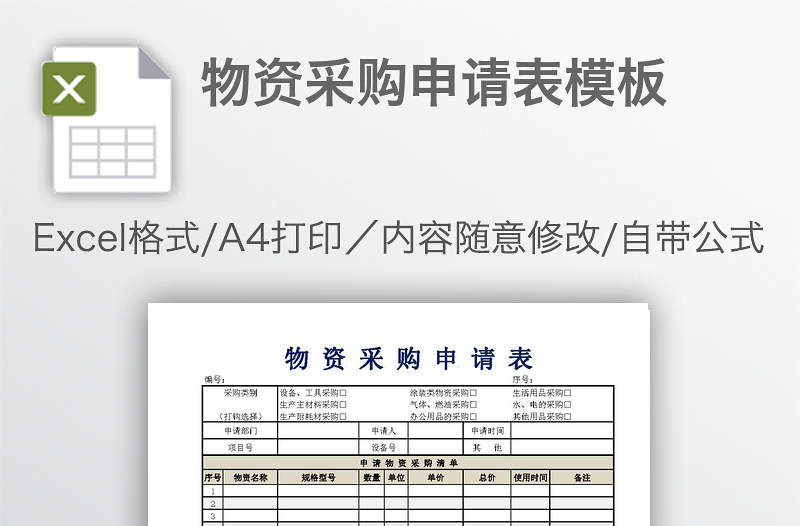Click the 序号: label above the table
The width and height of the screenshot is (800, 526).
tap(523, 380)
